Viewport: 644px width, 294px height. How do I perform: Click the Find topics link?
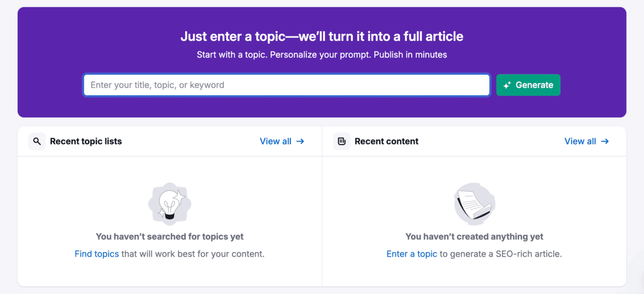97,254
